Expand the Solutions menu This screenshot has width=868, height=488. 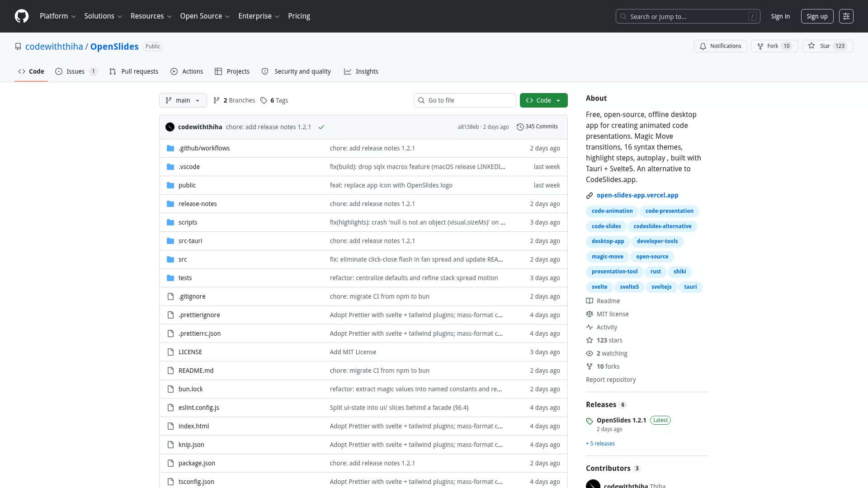coord(103,16)
